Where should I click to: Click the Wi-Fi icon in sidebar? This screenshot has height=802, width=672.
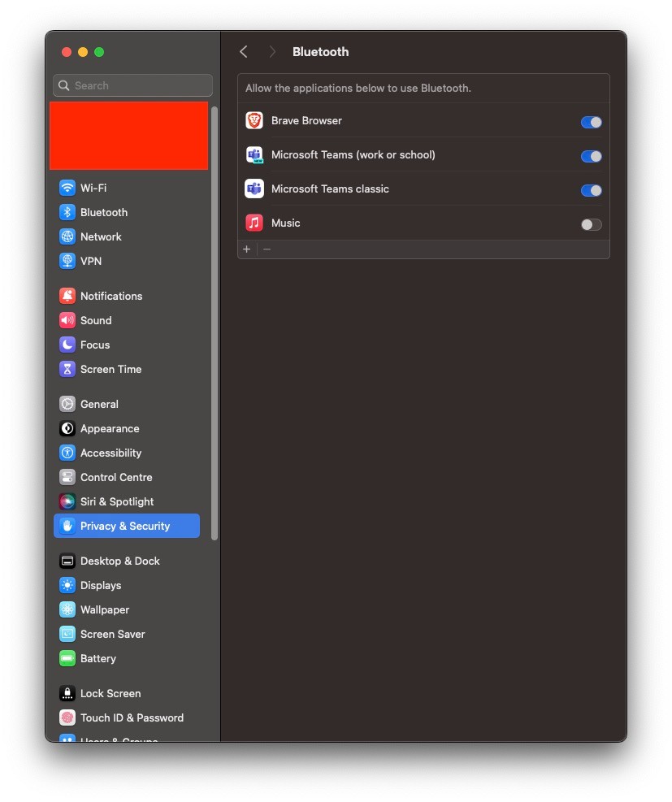(67, 188)
